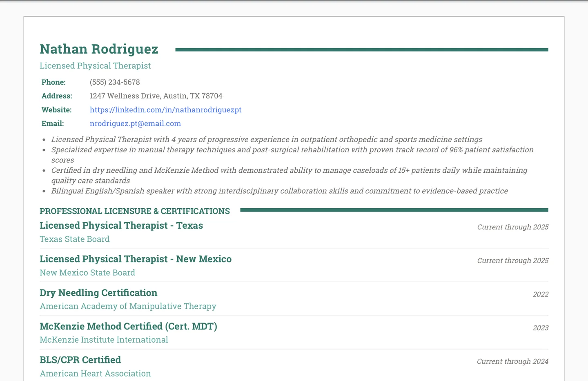Screen dimensions: 588x381
Task: Select the McKenzie Institute International text
Action: [x=104, y=339]
